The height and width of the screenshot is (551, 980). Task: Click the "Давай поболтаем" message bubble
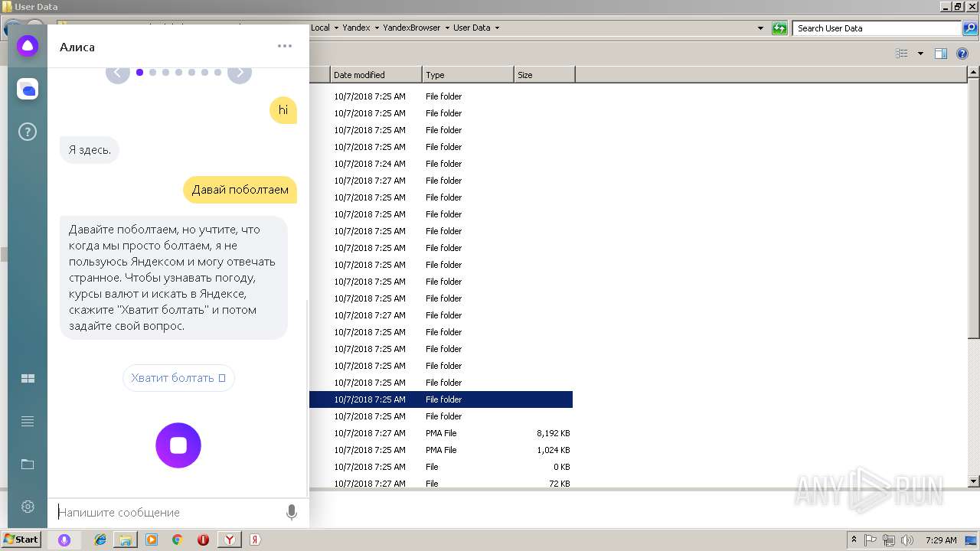(240, 190)
